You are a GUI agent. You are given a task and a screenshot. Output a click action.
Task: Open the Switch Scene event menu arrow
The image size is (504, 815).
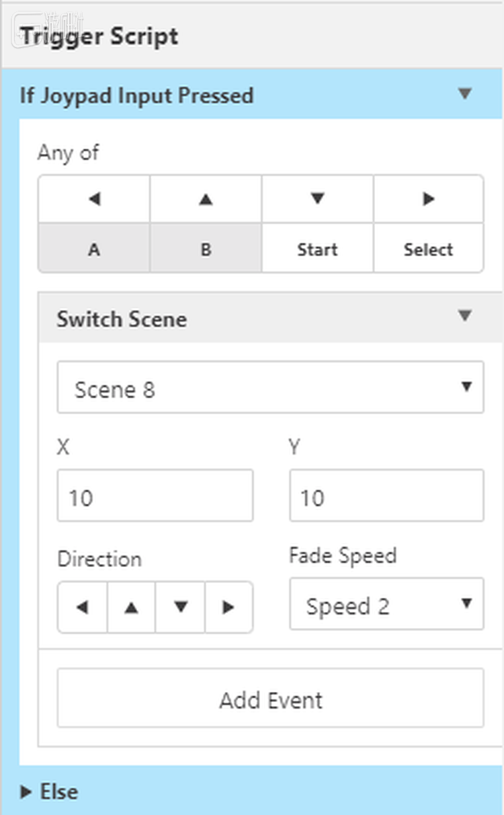pyautogui.click(x=464, y=316)
